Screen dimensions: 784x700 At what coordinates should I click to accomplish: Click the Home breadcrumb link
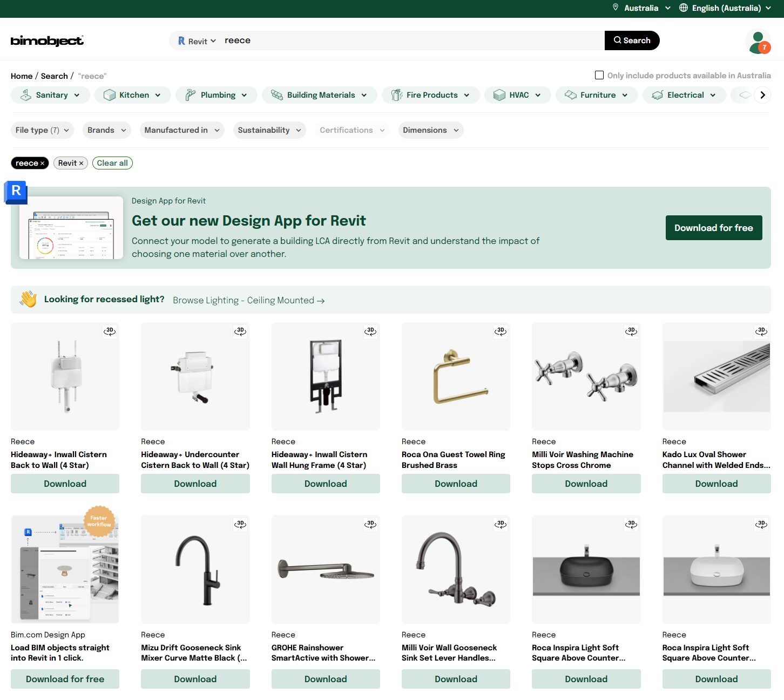click(22, 76)
